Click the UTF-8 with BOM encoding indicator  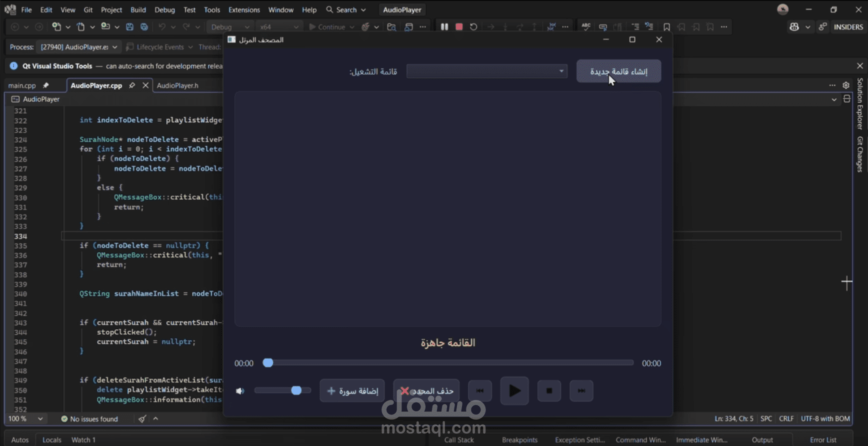click(x=826, y=419)
